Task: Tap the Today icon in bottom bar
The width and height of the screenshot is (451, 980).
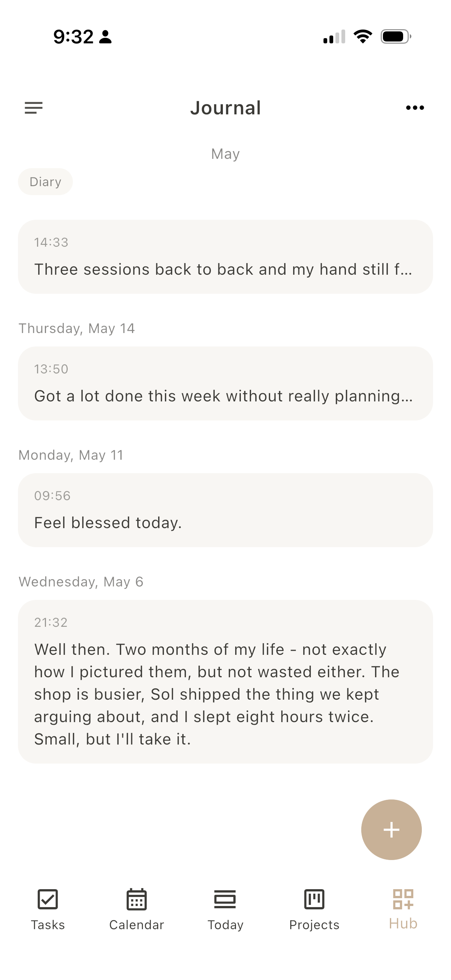Action: click(225, 899)
